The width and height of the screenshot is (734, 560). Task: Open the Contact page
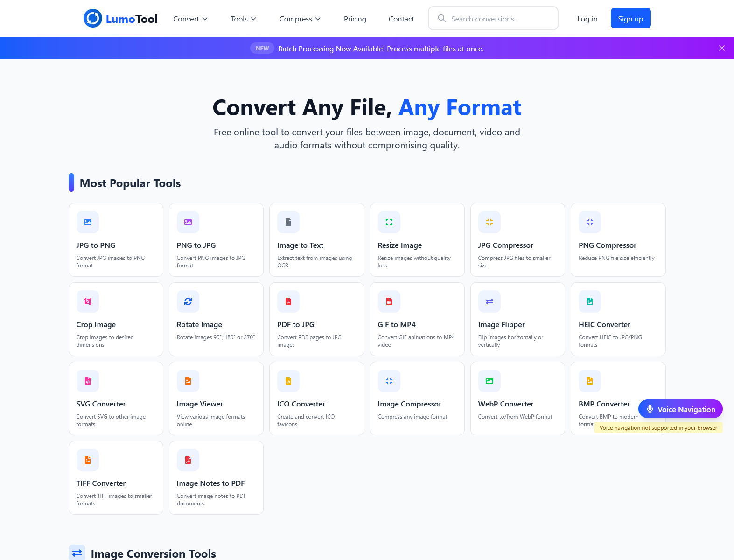[x=401, y=19]
